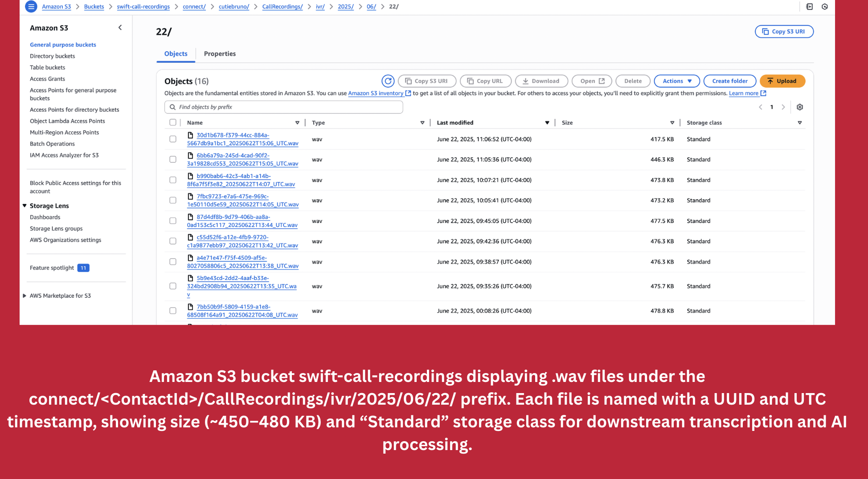Check the 7fbc9723 recording row
Viewport: 868px width, 479px height.
(173, 200)
